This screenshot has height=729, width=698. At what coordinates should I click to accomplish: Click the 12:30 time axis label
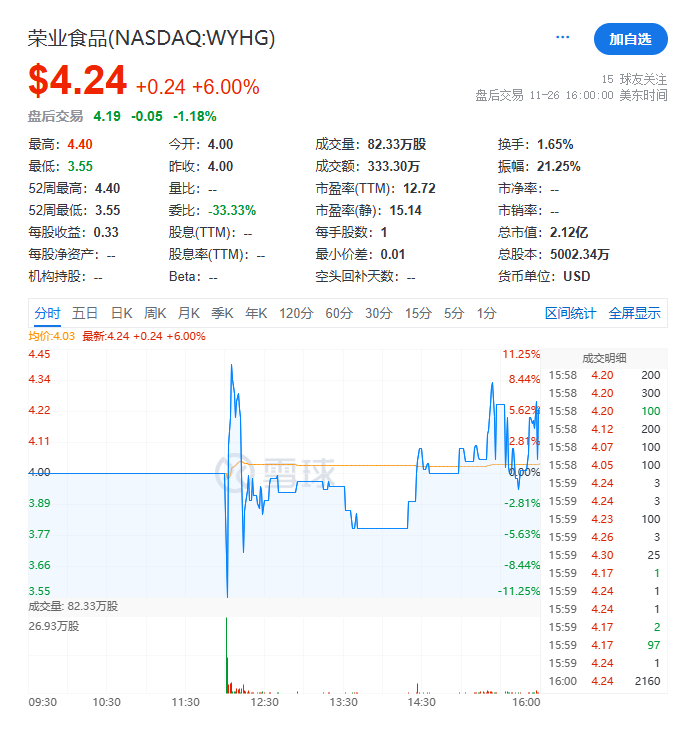tap(265, 702)
